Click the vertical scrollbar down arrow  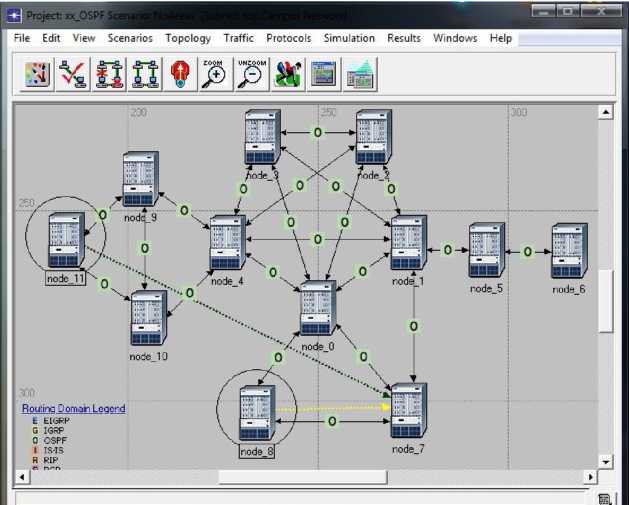coord(605,461)
